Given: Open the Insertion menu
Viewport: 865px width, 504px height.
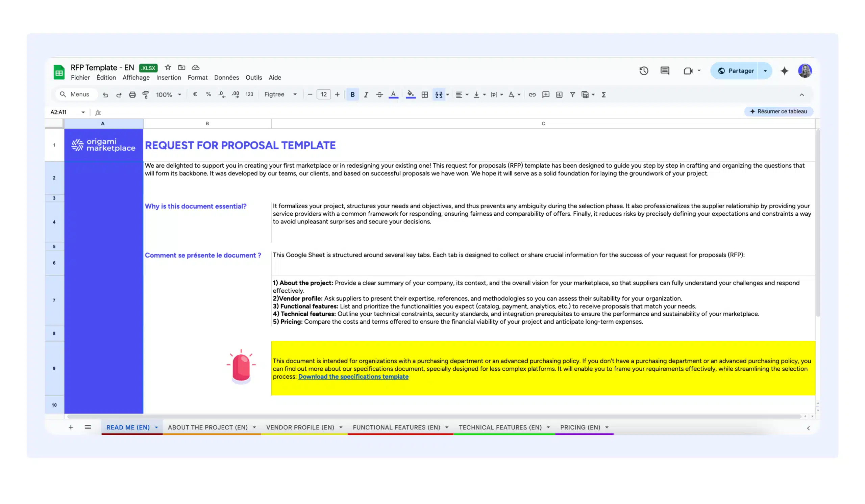Looking at the screenshot, I should click(x=169, y=78).
